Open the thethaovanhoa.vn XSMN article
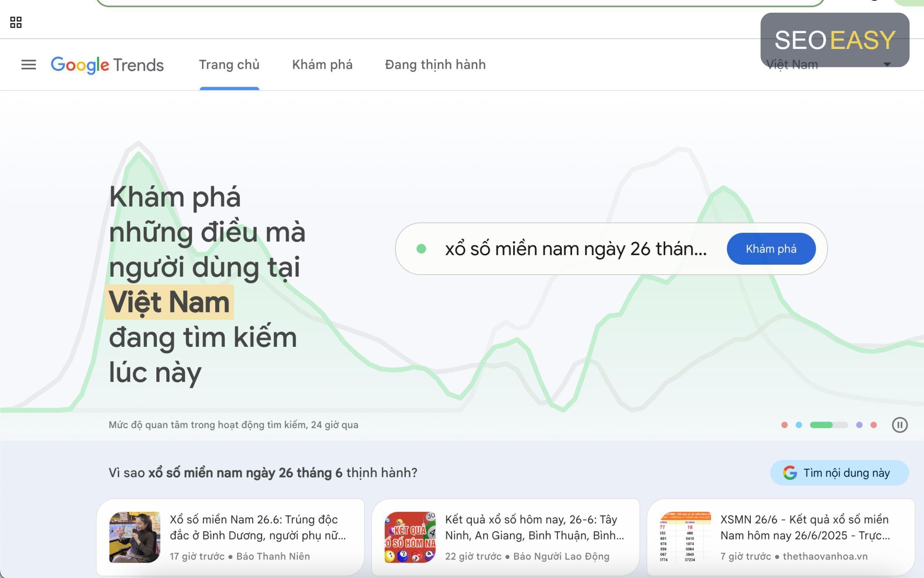The image size is (924, 578). [x=781, y=537]
